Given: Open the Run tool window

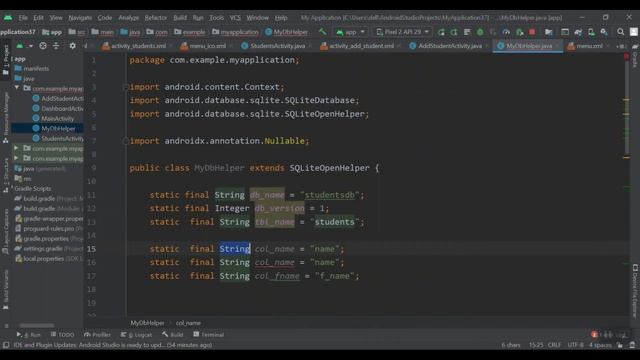Looking at the screenshot, I should [29, 335].
